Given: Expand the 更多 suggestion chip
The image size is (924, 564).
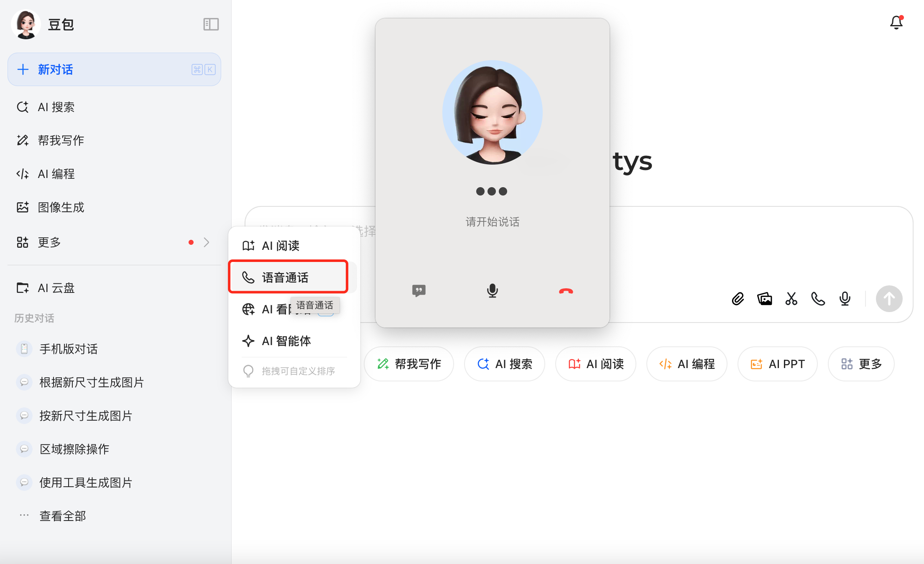Looking at the screenshot, I should 861,364.
